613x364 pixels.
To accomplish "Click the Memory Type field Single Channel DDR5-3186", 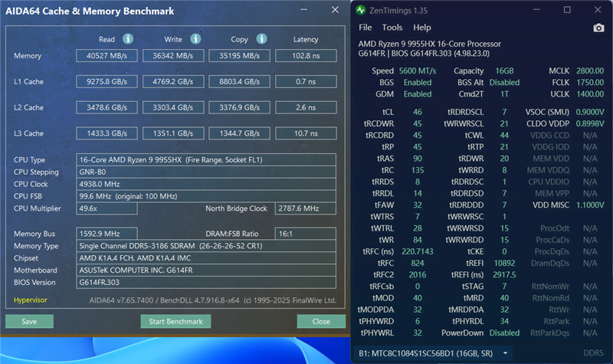I will click(206, 245).
